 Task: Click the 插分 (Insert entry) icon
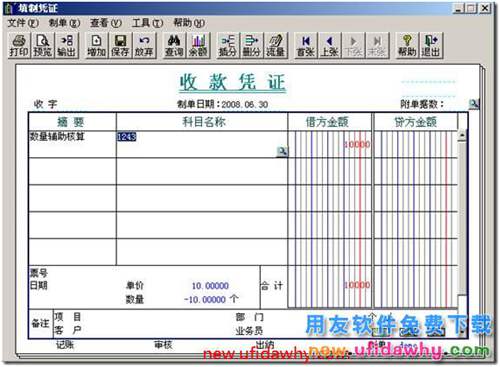[x=228, y=46]
